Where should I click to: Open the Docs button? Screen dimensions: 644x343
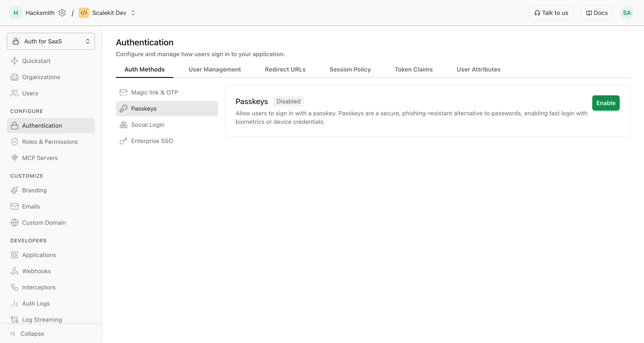[x=597, y=13]
